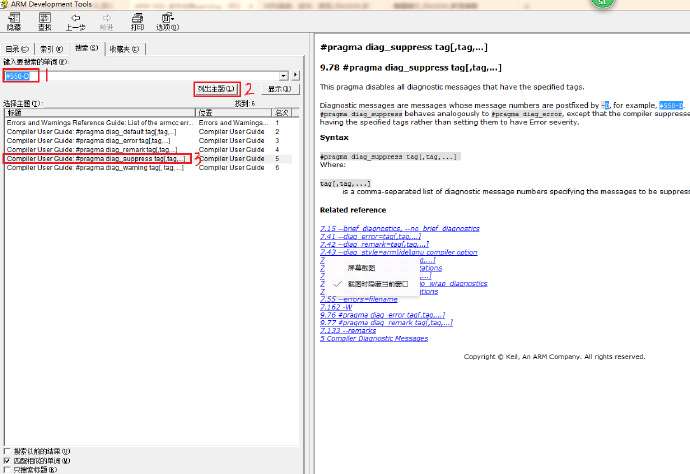Click the arrow button right of the search box
690x474 pixels.
[295, 76]
